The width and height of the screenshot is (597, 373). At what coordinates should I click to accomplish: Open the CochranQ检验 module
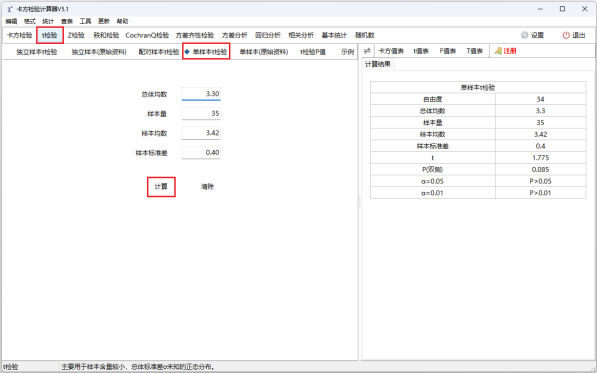[x=147, y=35]
